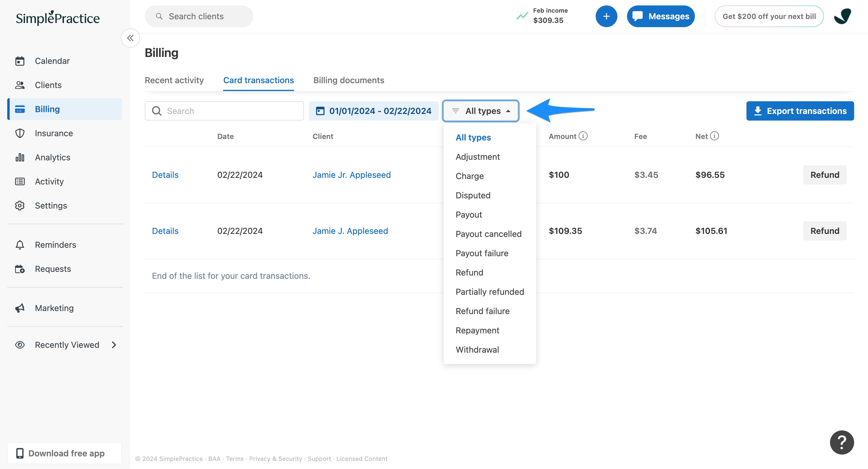The image size is (868, 469).
Task: Open the account avatar menu
Action: (x=842, y=16)
